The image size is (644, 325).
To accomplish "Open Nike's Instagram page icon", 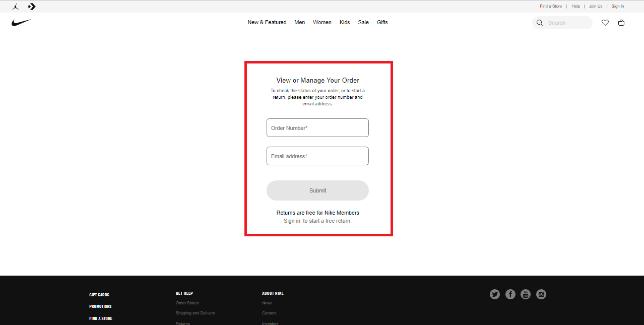I will point(541,294).
